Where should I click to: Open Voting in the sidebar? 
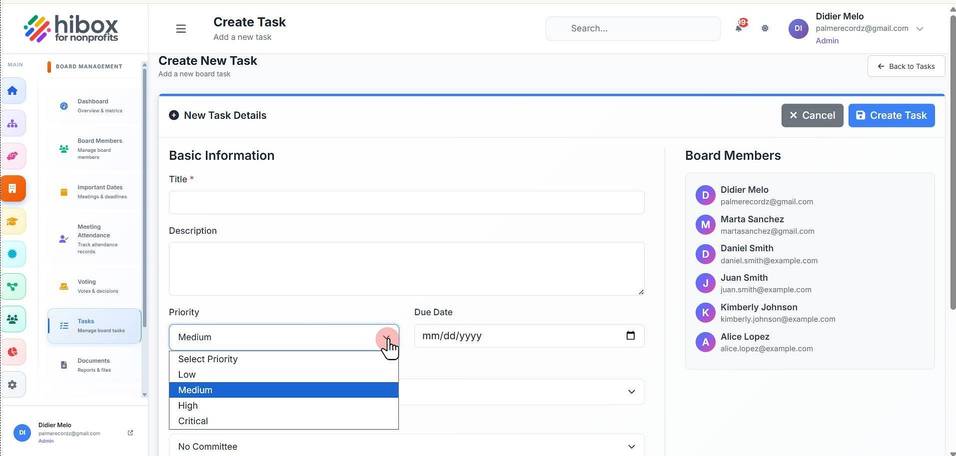[94, 287]
